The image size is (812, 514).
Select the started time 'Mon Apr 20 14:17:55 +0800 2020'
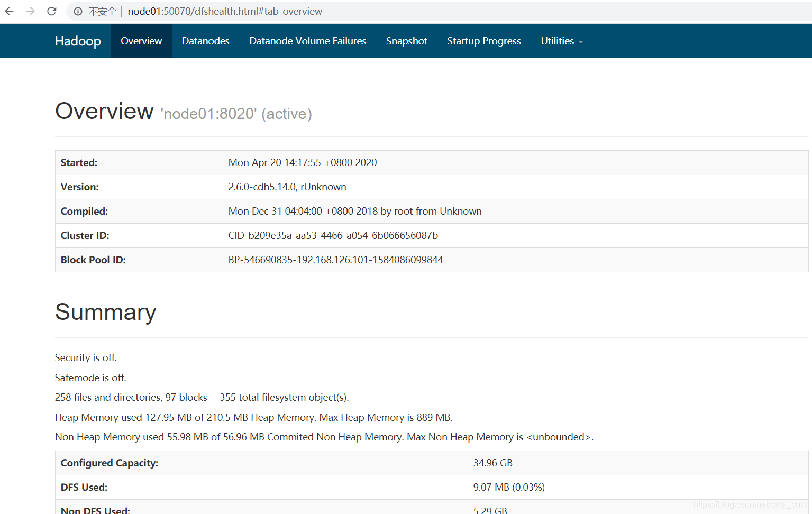pos(303,163)
